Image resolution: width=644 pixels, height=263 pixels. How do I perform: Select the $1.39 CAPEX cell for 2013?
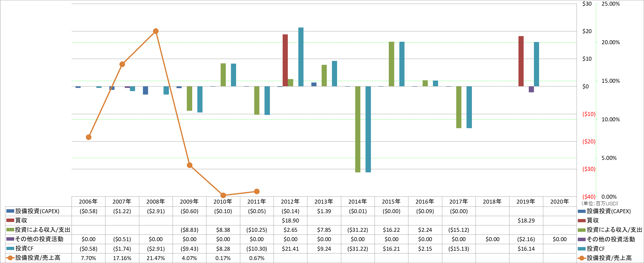[324, 211]
